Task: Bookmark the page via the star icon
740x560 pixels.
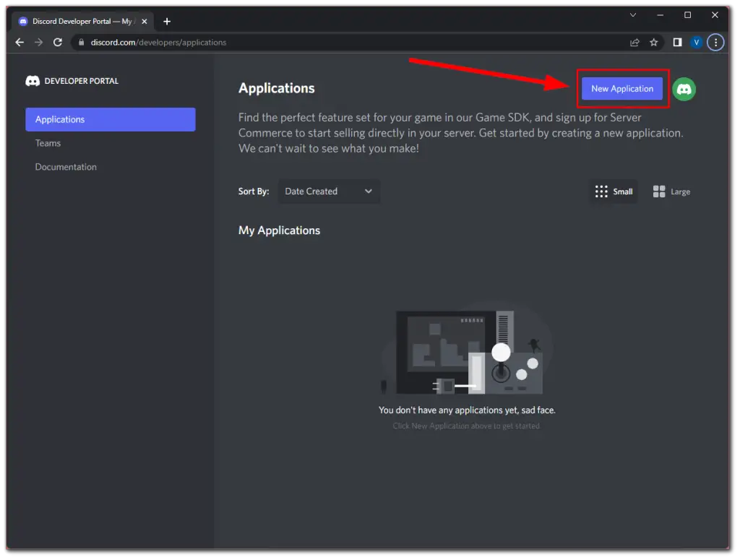Action: pos(653,42)
